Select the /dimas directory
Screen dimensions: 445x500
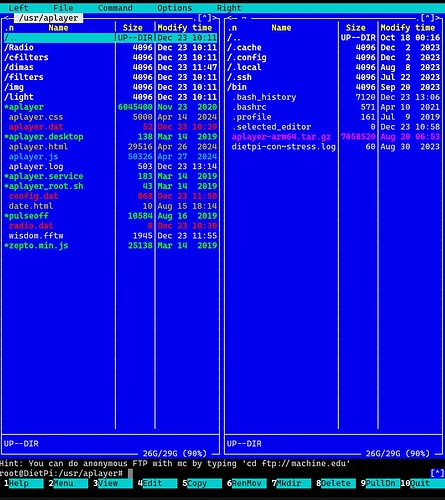pos(110,67)
